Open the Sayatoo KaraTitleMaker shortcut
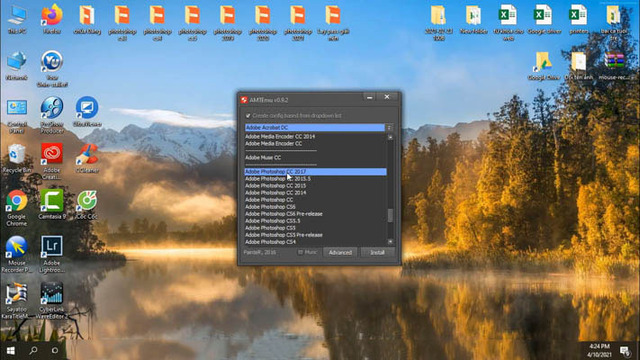 [x=17, y=301]
